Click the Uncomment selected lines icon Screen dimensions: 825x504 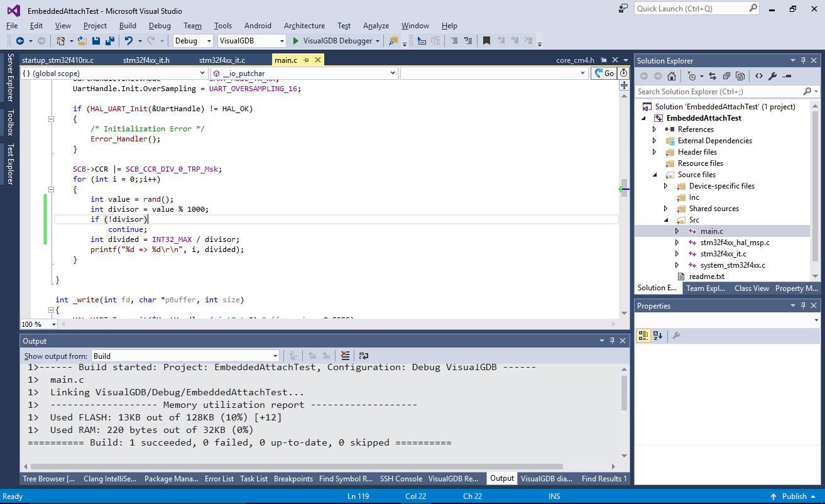coord(467,41)
